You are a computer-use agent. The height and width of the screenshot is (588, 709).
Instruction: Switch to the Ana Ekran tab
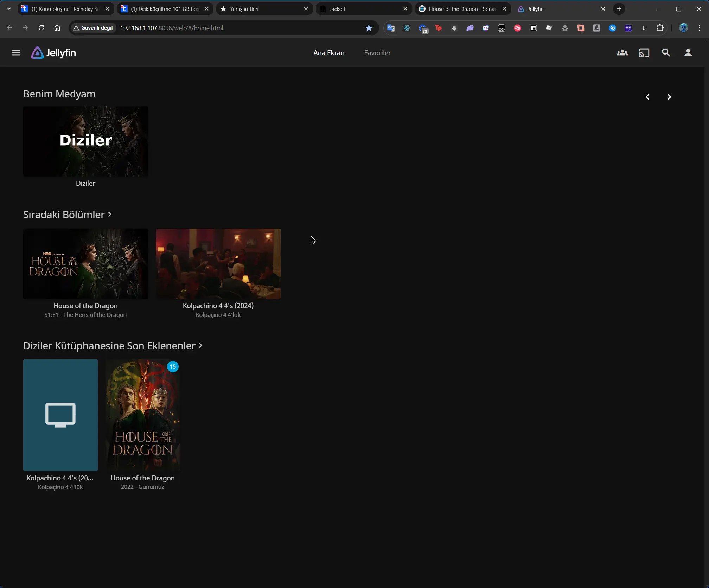(329, 53)
